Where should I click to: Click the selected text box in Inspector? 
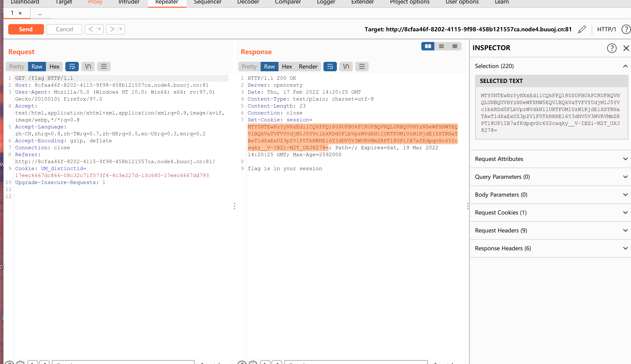click(x=552, y=113)
